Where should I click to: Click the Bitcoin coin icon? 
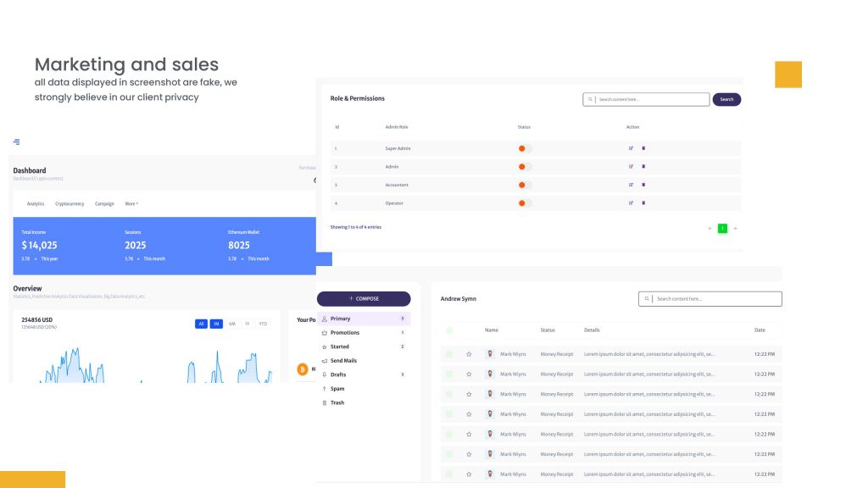[303, 369]
